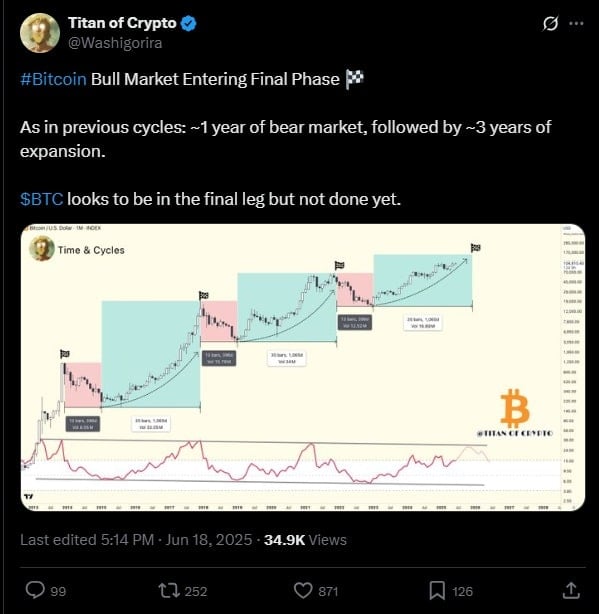Click the orange Bitcoin logo in chart

(515, 408)
